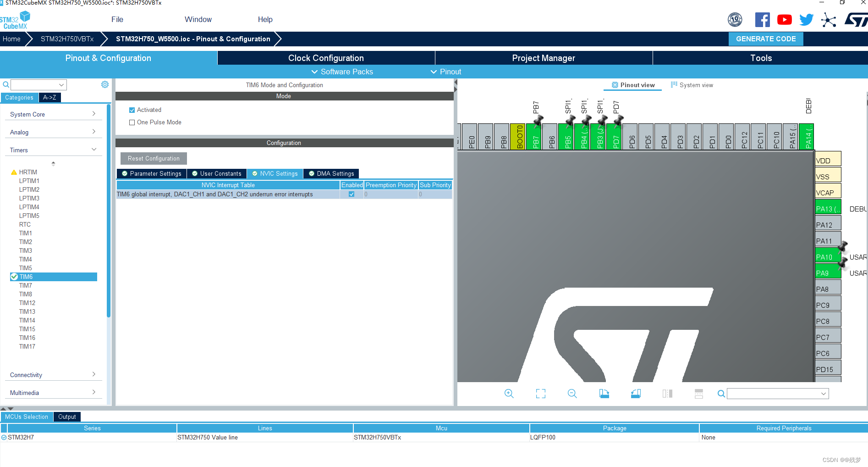
Task: Switch to Clock Configuration tab
Action: 326,58
